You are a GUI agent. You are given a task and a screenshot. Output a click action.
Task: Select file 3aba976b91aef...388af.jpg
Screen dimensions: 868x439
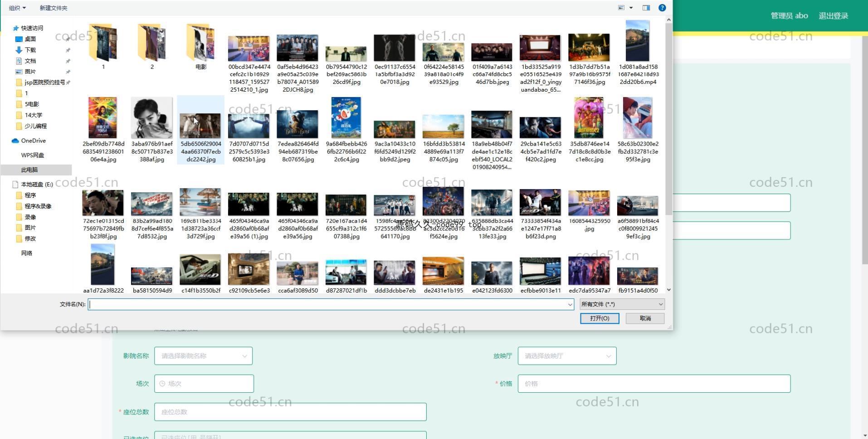click(152, 130)
